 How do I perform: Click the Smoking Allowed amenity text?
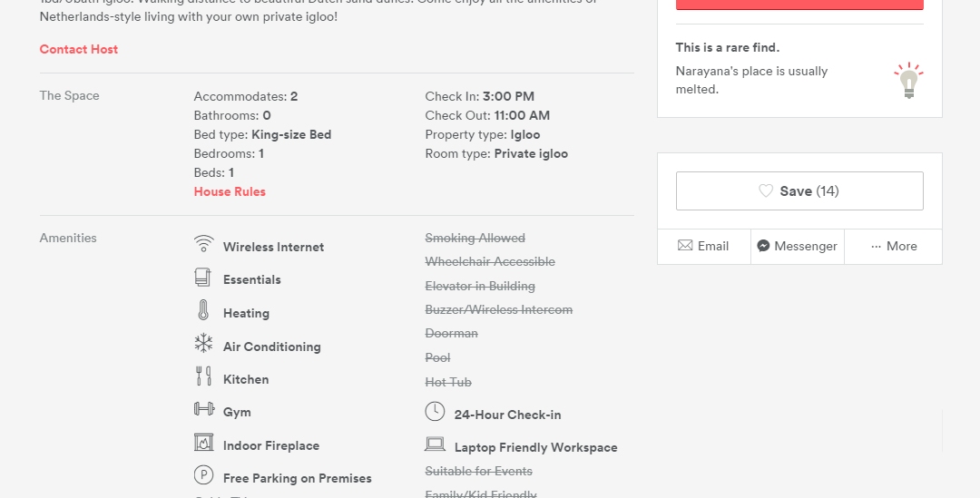tap(475, 238)
